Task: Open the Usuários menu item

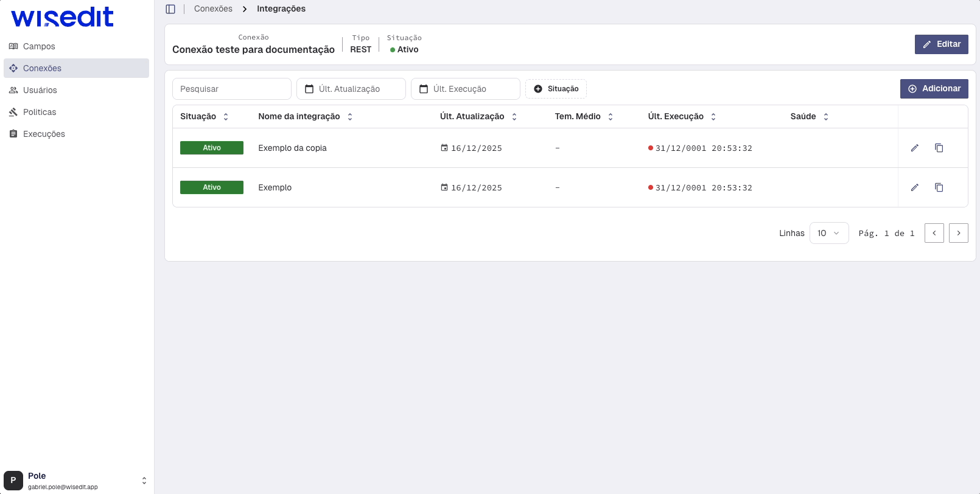Action: [40, 90]
